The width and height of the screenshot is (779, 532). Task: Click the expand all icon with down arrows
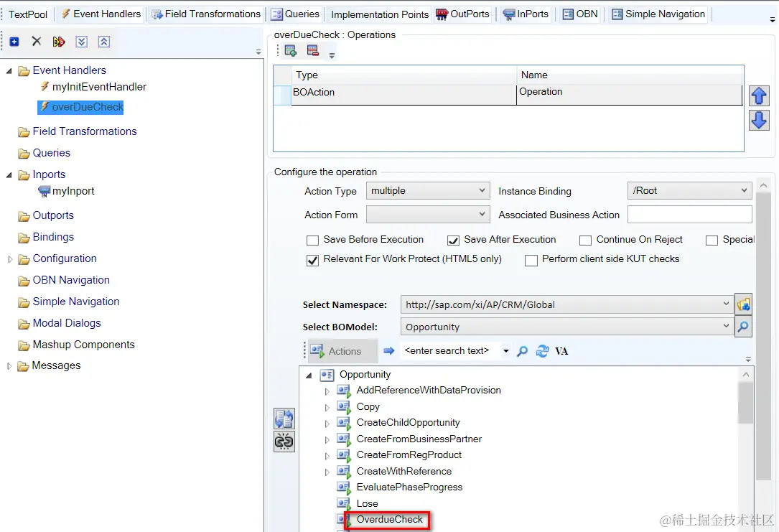(x=81, y=42)
